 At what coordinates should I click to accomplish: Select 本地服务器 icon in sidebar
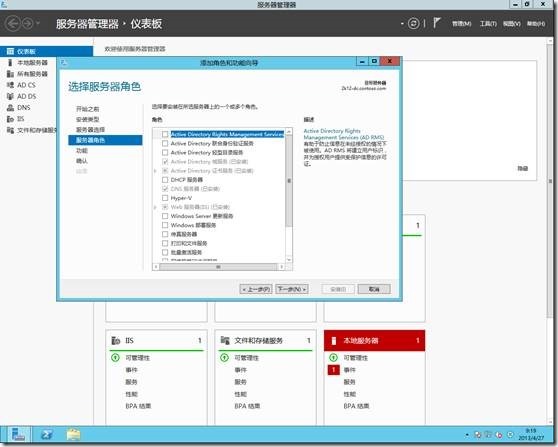point(10,63)
